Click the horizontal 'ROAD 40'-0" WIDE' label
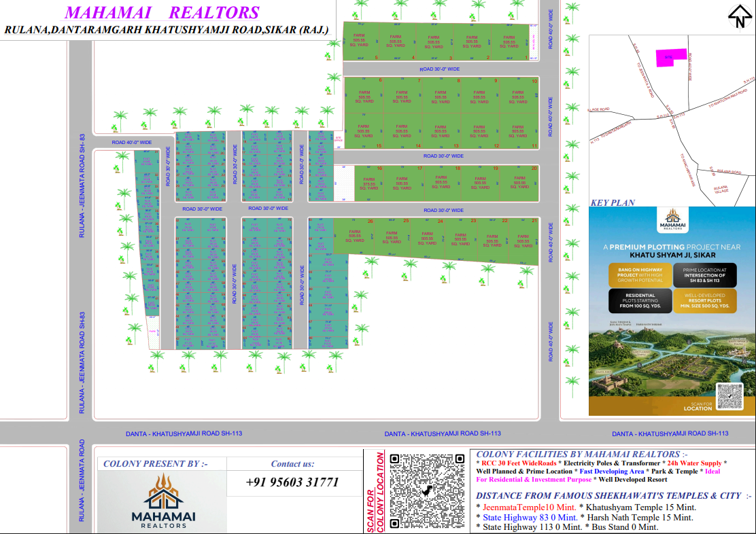Viewport: 756px width, 534px height. [132, 143]
